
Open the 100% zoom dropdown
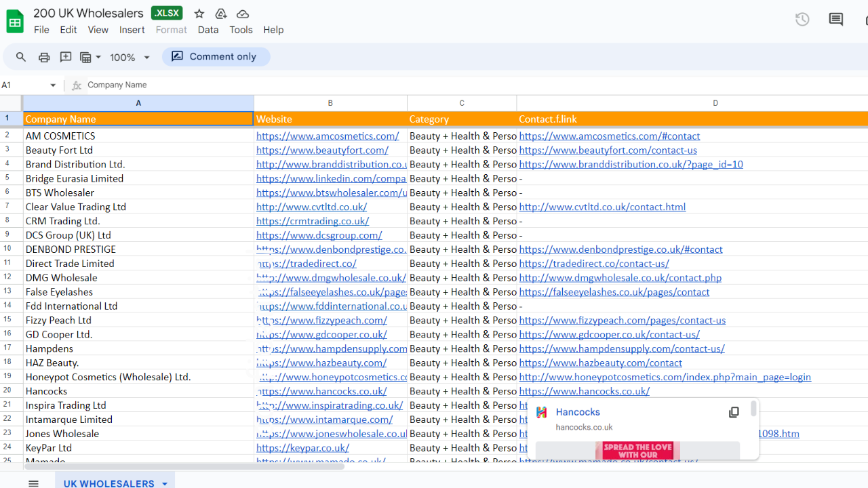tap(130, 58)
